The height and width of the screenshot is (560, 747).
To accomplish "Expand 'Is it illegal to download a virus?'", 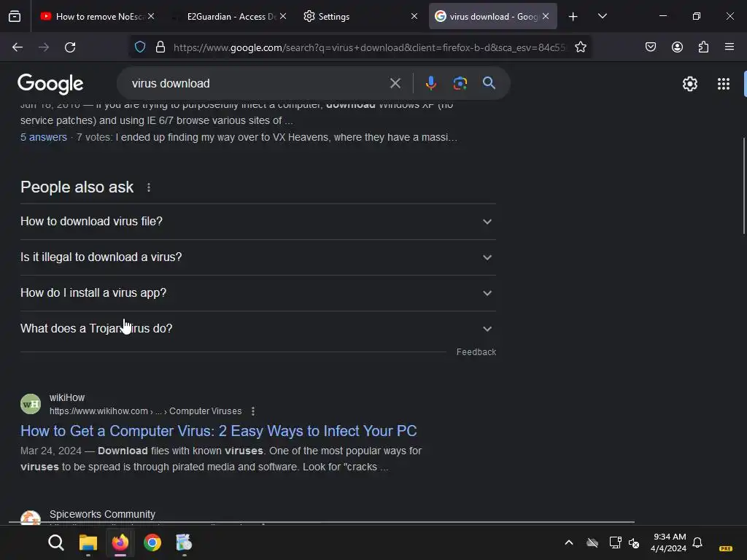I will click(258, 257).
